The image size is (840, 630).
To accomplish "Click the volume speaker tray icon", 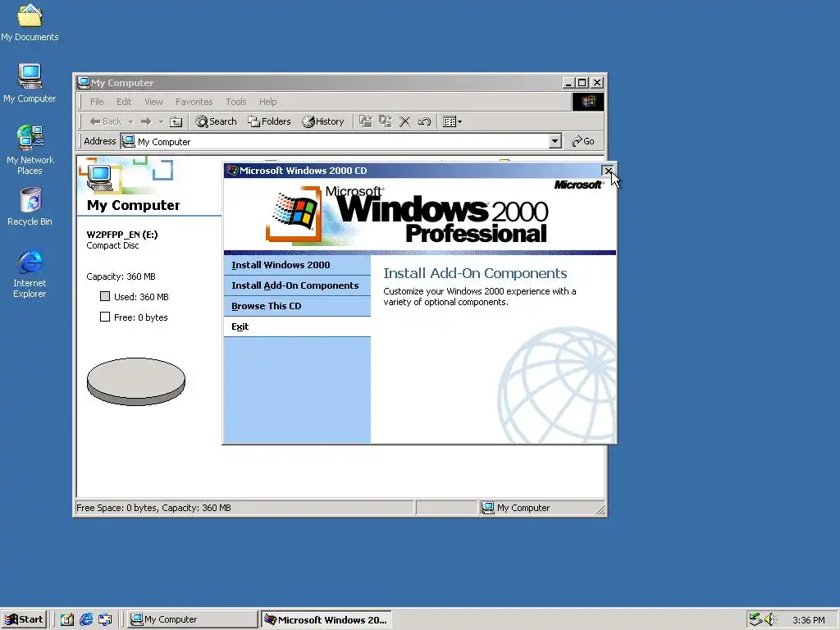I will point(770,619).
